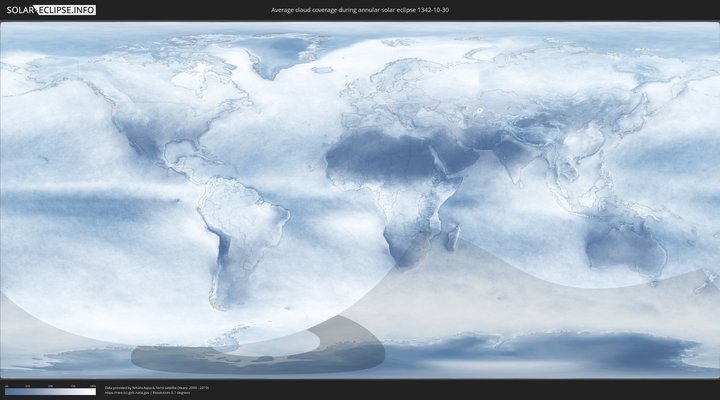
Task: Click the SOLAR-ECLIPSE.INFO logo
Action: (x=51, y=9)
